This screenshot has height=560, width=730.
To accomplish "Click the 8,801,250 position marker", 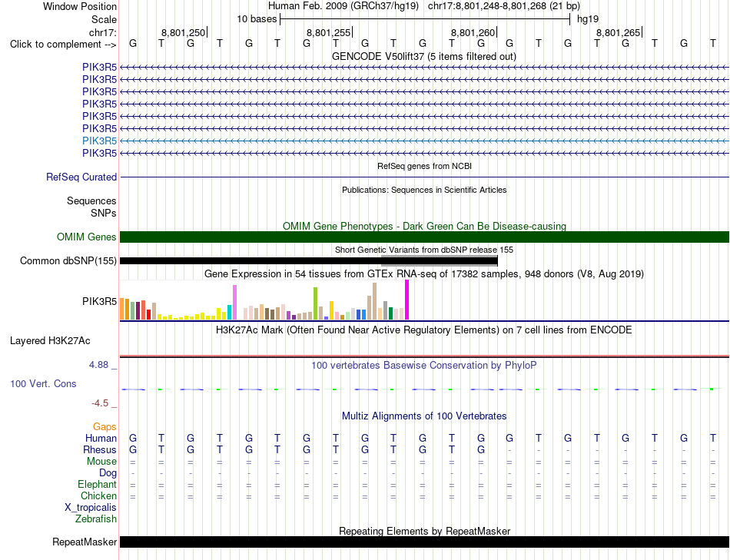I will coord(184,32).
